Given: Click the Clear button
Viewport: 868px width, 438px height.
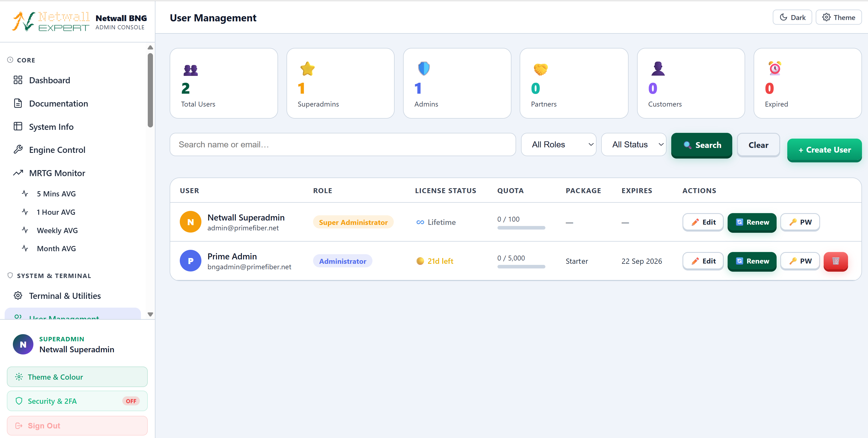Looking at the screenshot, I should coord(759,145).
